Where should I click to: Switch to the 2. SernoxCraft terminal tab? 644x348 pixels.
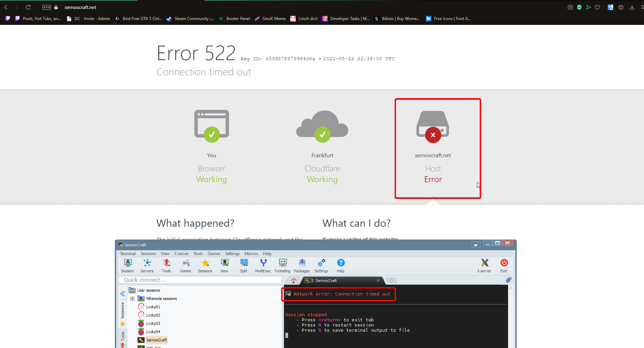coord(325,281)
